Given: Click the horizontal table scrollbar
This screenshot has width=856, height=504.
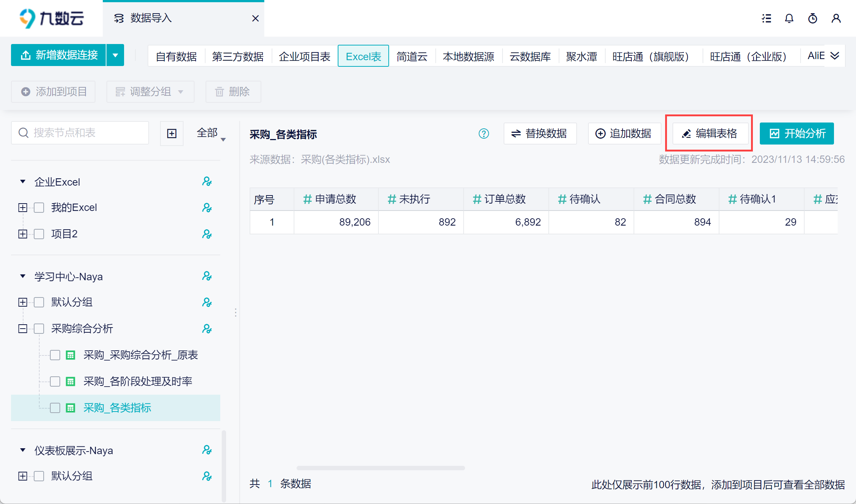Looking at the screenshot, I should point(381,468).
